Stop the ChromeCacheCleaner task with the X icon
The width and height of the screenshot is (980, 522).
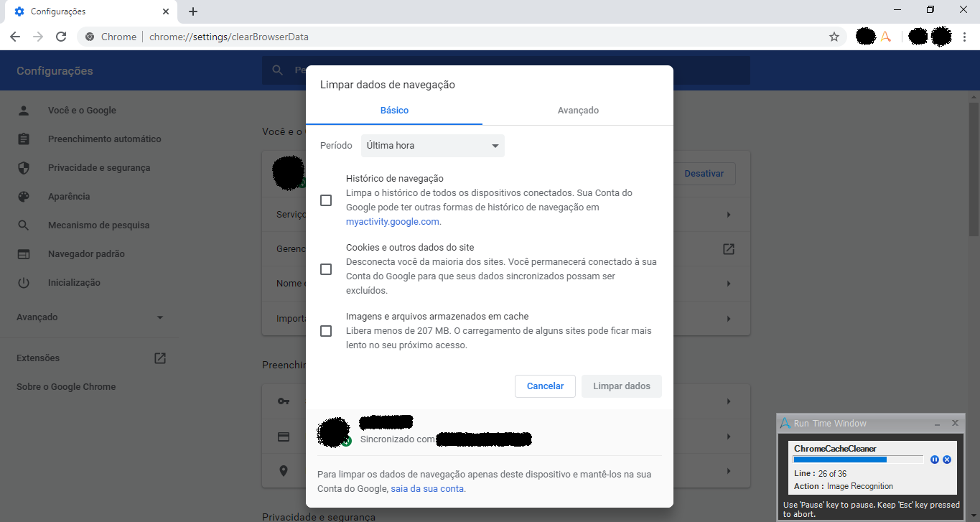pyautogui.click(x=947, y=460)
